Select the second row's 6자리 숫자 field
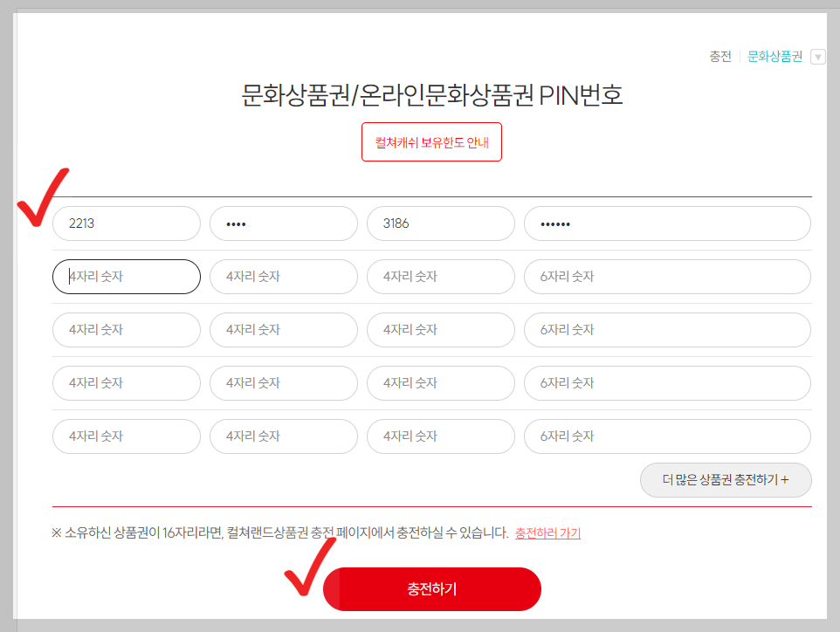The image size is (840, 632). coord(667,277)
